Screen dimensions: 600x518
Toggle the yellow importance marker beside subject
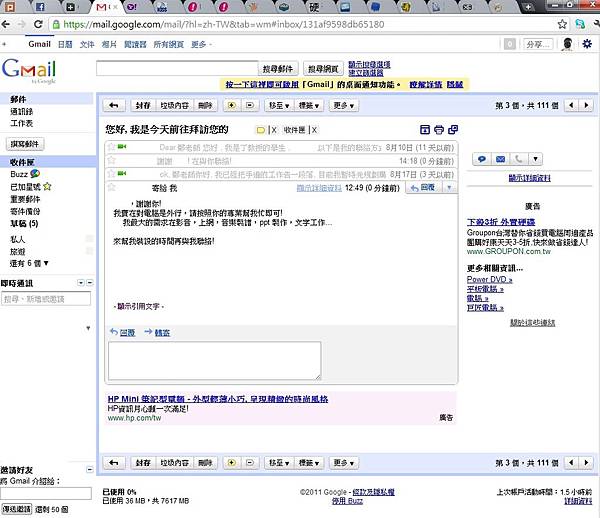tap(260, 130)
